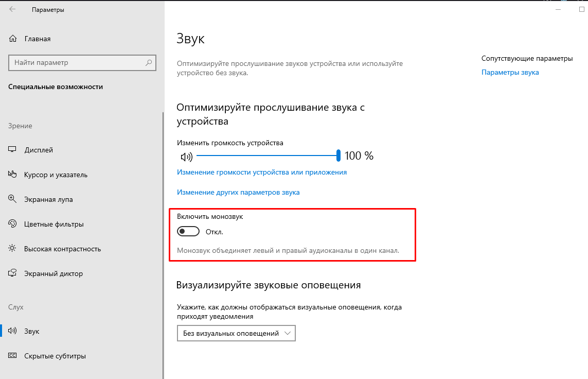Image resolution: width=588 pixels, height=379 pixels.
Task: Click the Высокая контрастность sun icon
Action: tap(13, 249)
